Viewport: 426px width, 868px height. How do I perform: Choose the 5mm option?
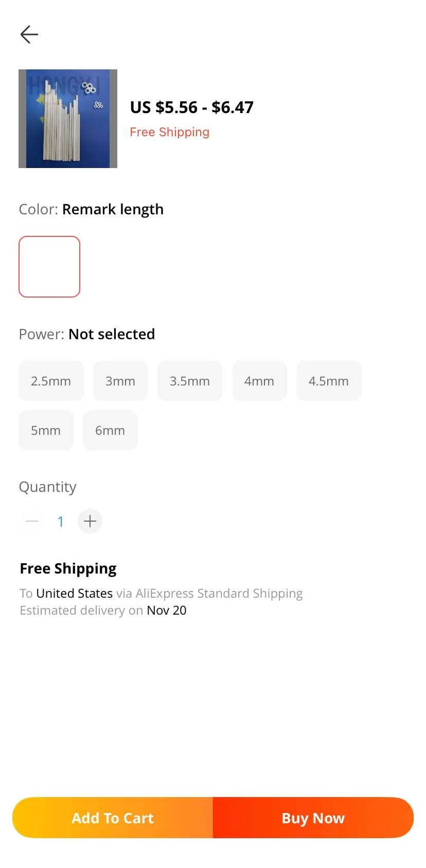point(46,430)
